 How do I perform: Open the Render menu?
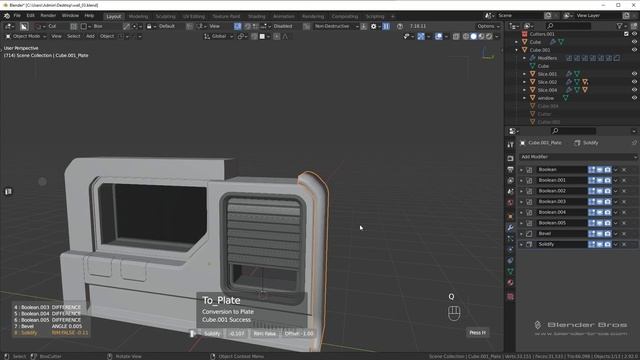(48, 16)
